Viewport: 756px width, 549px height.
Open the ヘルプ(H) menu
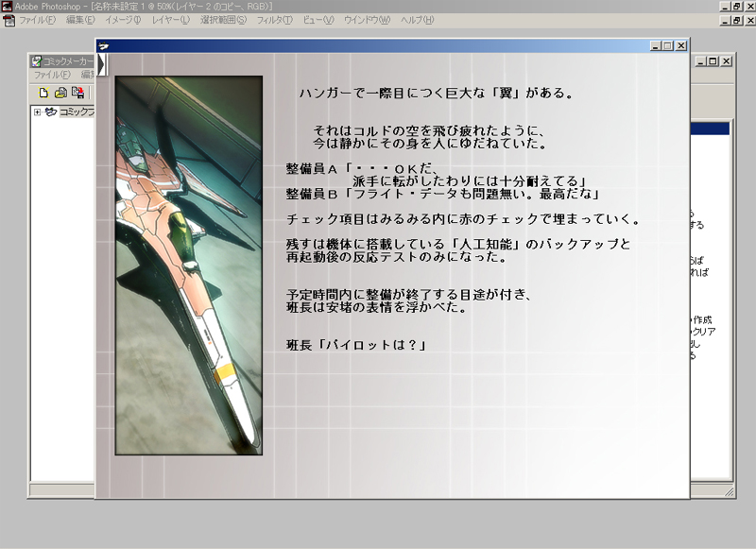(417, 20)
